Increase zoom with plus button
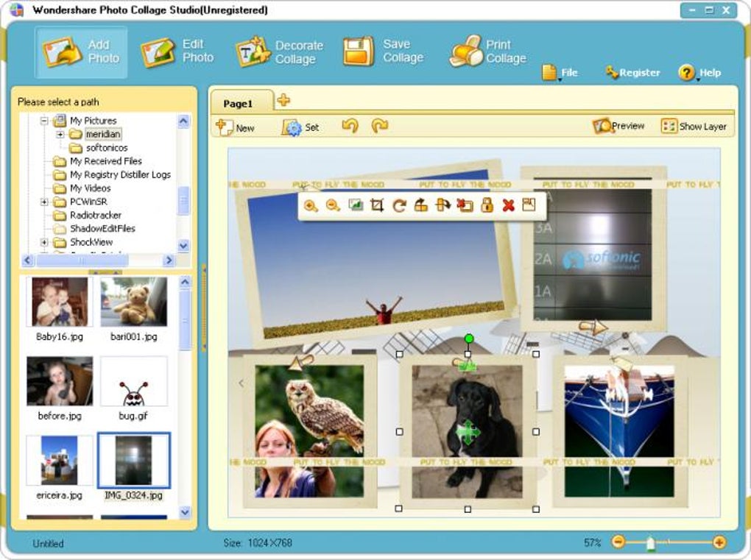The image size is (751, 560). tap(719, 542)
